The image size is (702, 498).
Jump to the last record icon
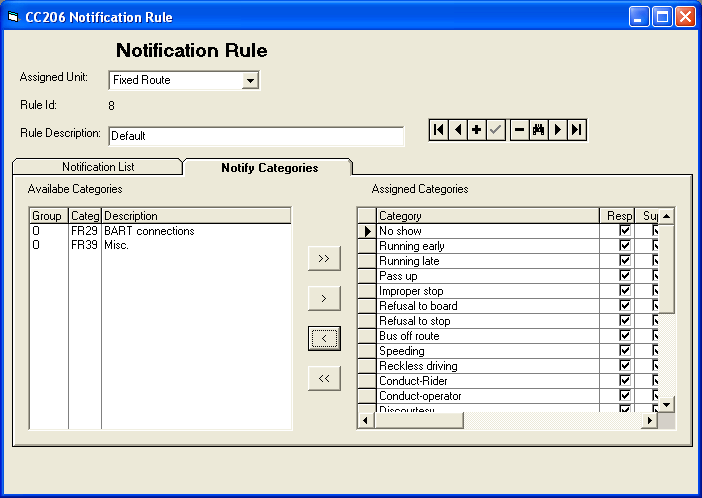[x=576, y=130]
